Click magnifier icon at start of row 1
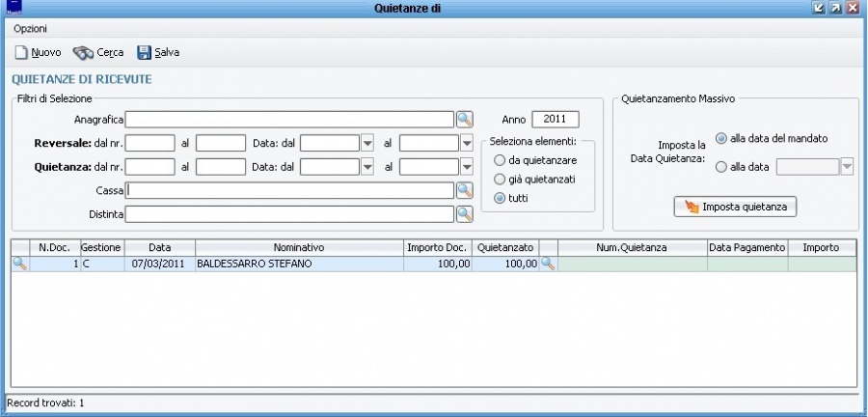868x417 pixels. point(19,264)
